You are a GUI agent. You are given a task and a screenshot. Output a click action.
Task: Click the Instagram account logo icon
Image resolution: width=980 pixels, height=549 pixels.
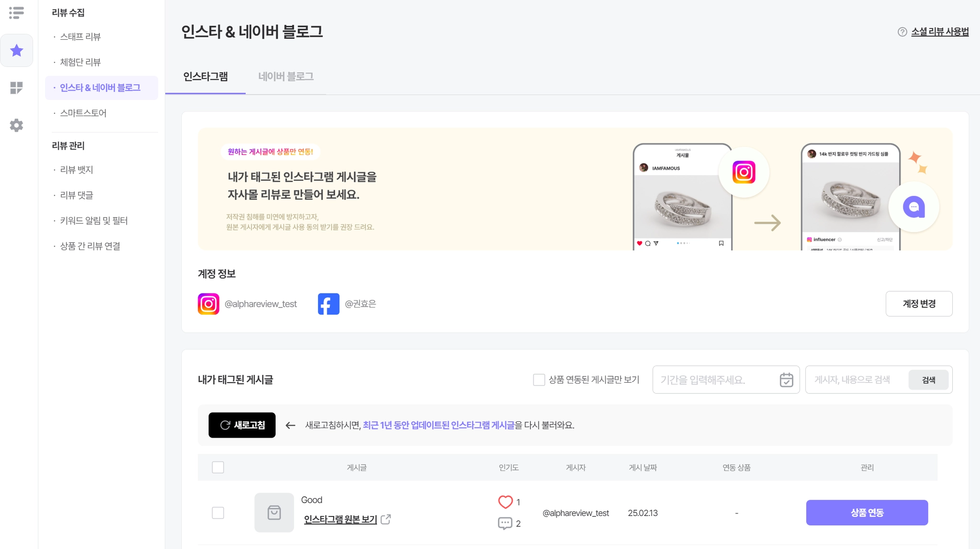click(x=208, y=304)
